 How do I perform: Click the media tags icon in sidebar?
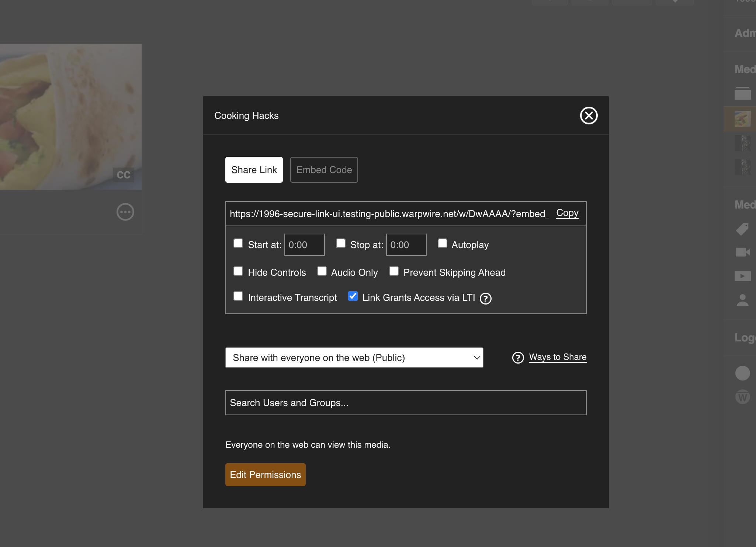point(742,229)
